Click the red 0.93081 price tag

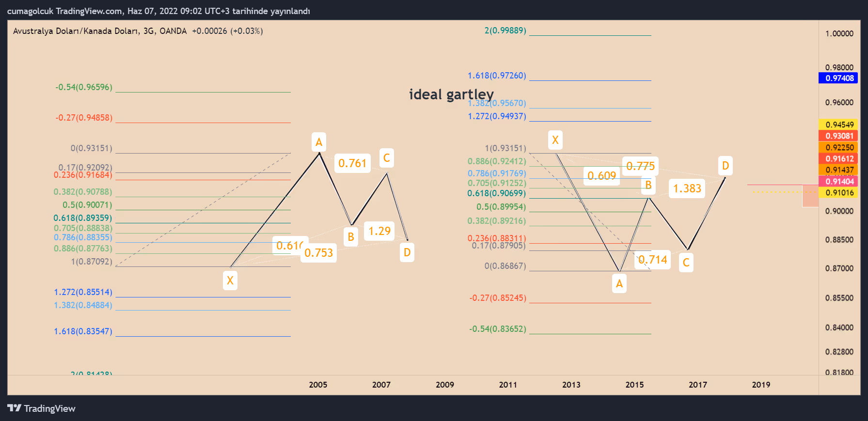coord(838,136)
